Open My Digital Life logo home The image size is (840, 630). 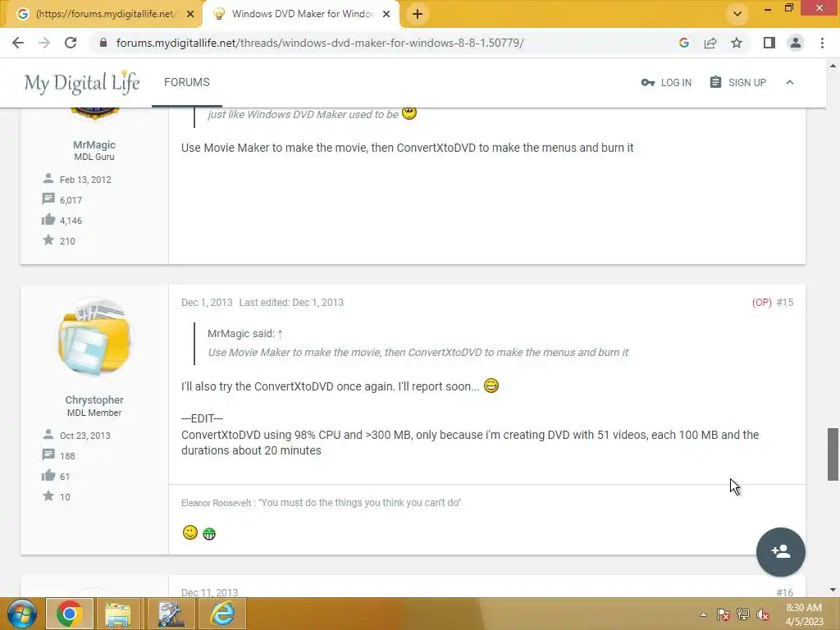click(82, 83)
